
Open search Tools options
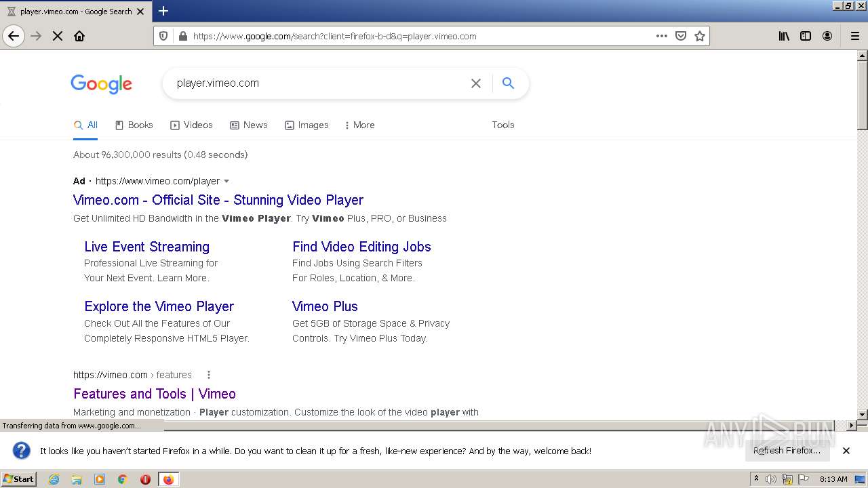click(x=503, y=125)
